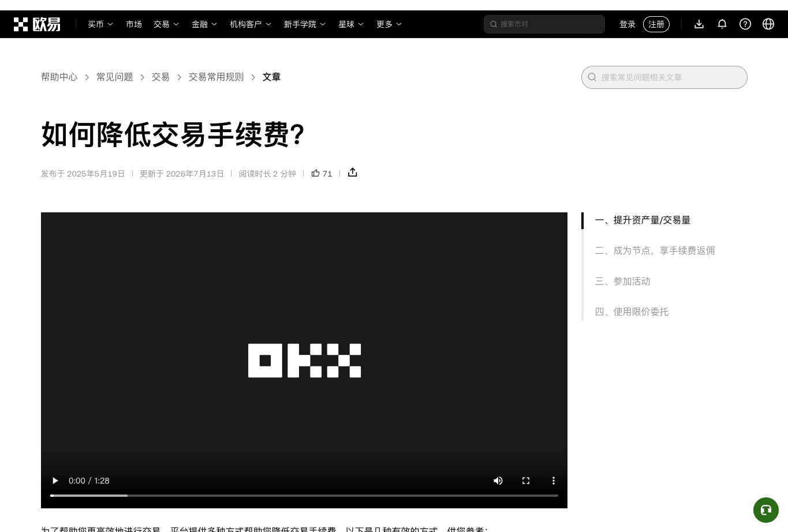Expand the 新手学院 dropdown menu
Viewport: 788px width, 532px height.
pos(305,24)
